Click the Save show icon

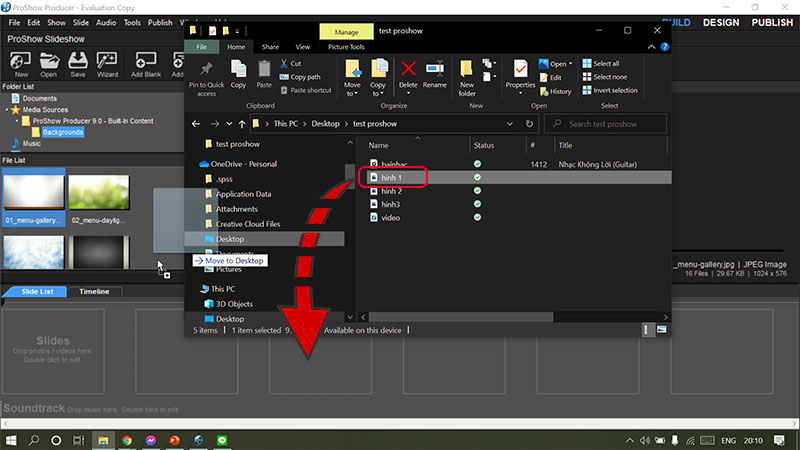77,62
